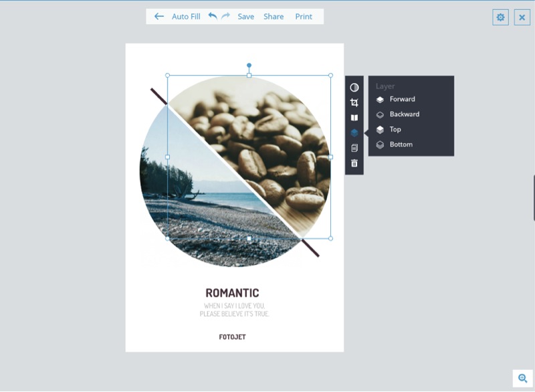The width and height of the screenshot is (535, 392).
Task: Open settings with gear icon
Action: [500, 17]
